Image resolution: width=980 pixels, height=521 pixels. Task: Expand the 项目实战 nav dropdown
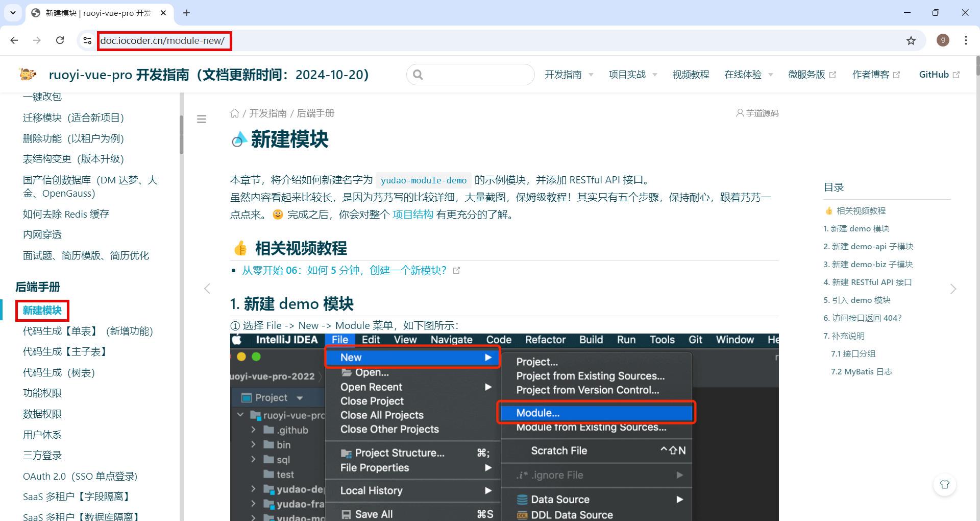tap(632, 75)
